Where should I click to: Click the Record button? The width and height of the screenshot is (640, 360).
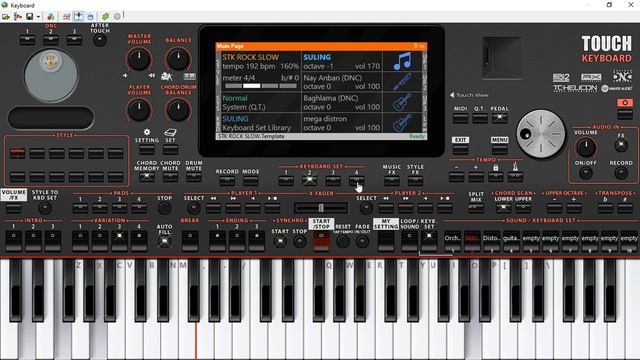(227, 181)
